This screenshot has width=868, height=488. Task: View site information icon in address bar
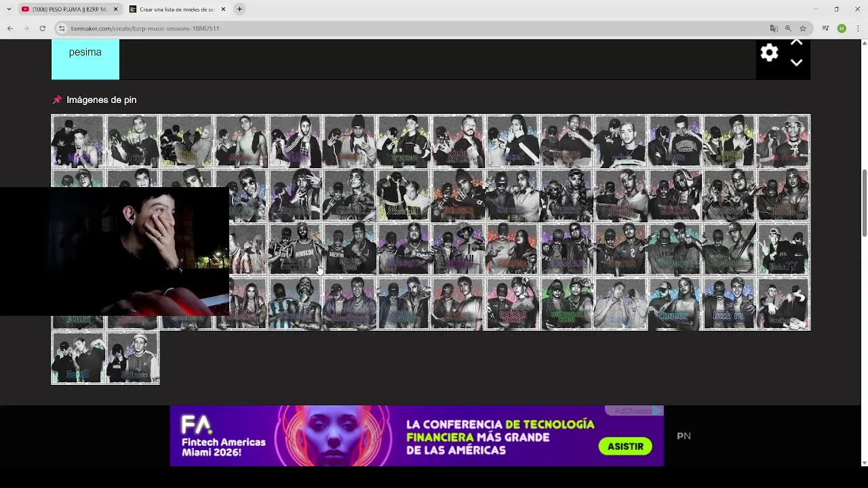click(62, 28)
